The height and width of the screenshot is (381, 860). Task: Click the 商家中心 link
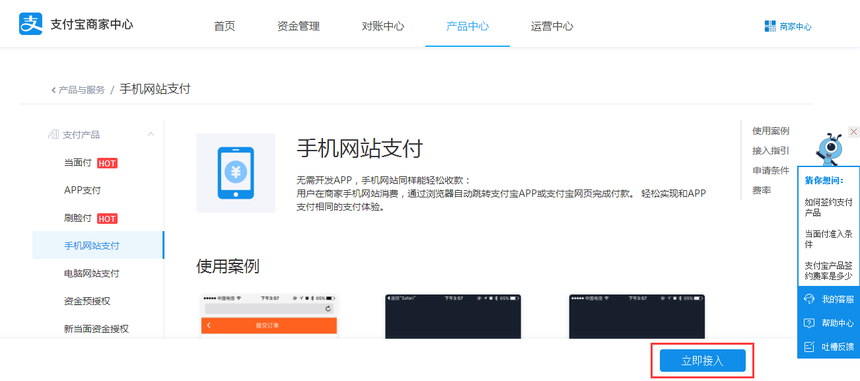tap(795, 27)
